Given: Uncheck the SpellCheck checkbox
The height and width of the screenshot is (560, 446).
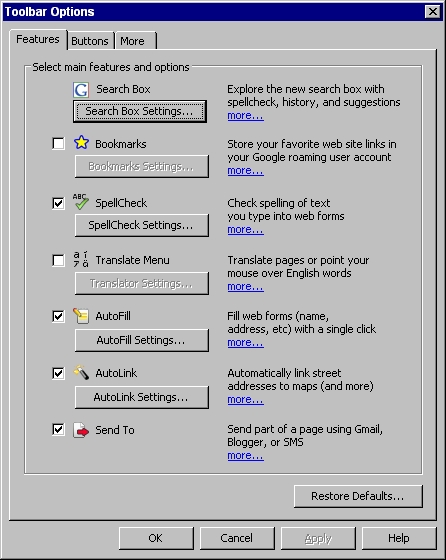Looking at the screenshot, I should 58,203.
